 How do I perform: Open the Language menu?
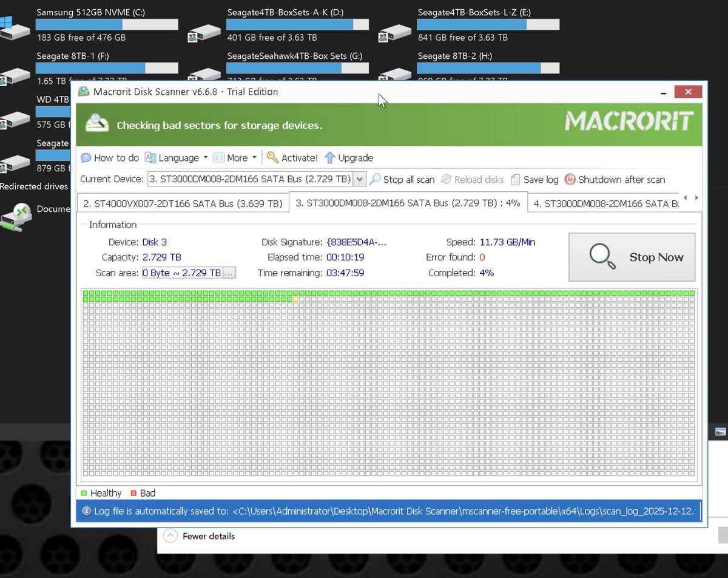[177, 158]
